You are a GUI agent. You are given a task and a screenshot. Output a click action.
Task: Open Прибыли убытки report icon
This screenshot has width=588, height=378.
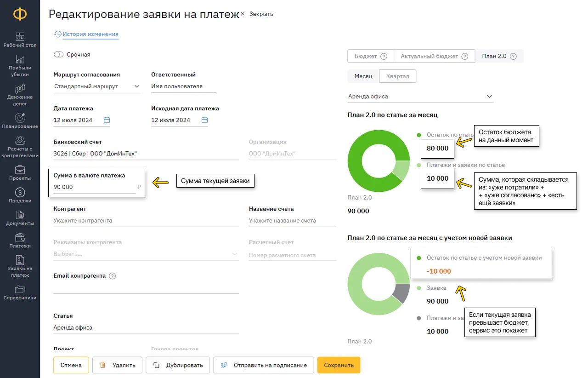tap(20, 59)
